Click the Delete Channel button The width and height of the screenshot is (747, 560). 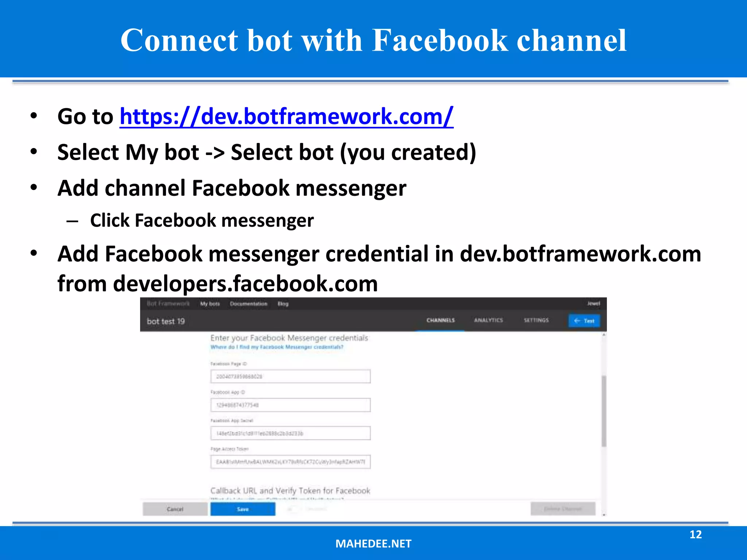click(x=563, y=509)
